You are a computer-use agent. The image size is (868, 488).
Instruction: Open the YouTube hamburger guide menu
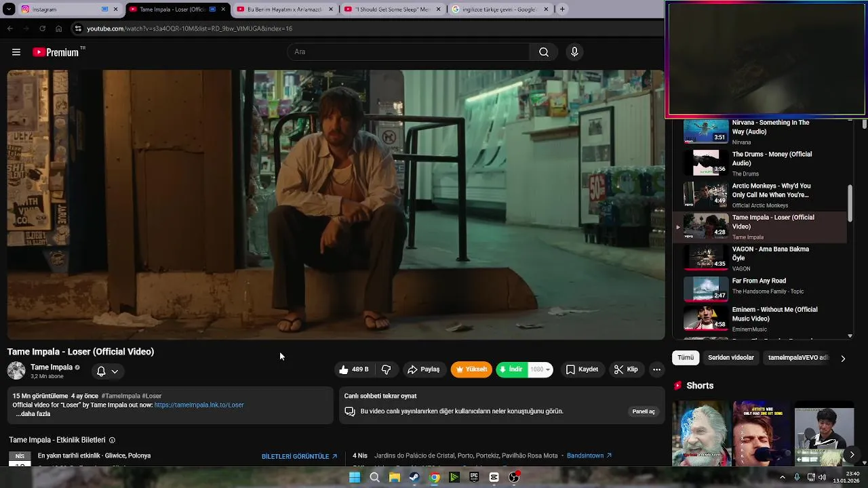pos(16,52)
